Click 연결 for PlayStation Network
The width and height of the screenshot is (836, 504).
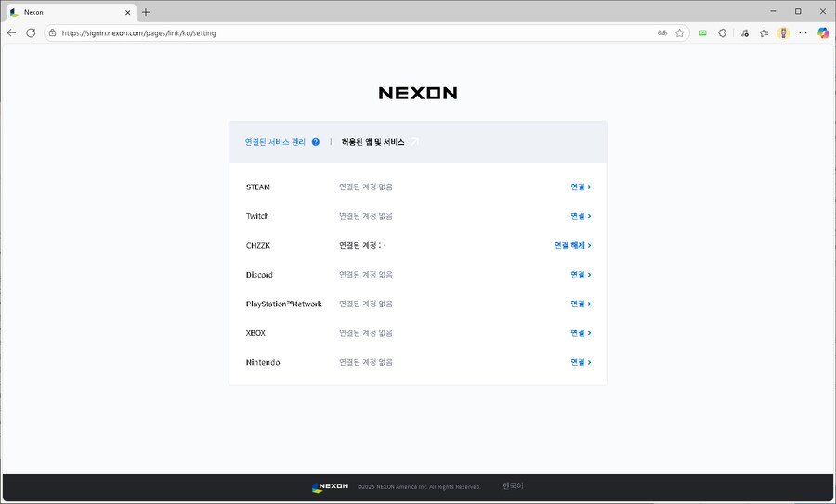coord(581,304)
